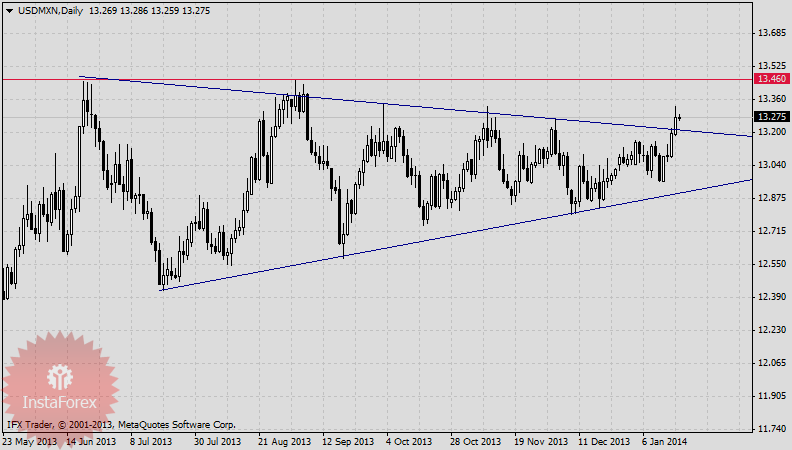Click the 21 Aug 2013 date label

click(284, 441)
